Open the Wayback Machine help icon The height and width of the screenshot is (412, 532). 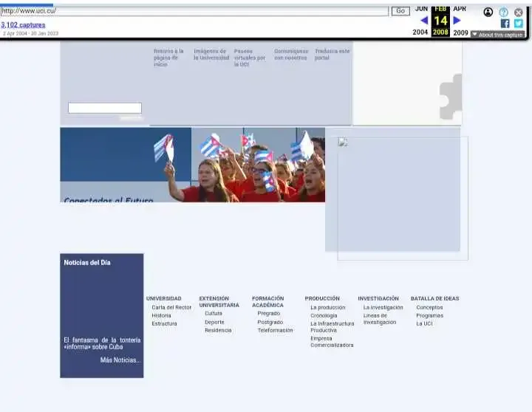[x=503, y=13]
